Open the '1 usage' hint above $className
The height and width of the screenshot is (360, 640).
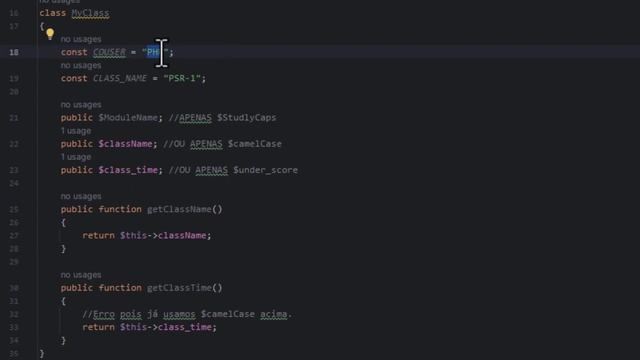pos(76,131)
